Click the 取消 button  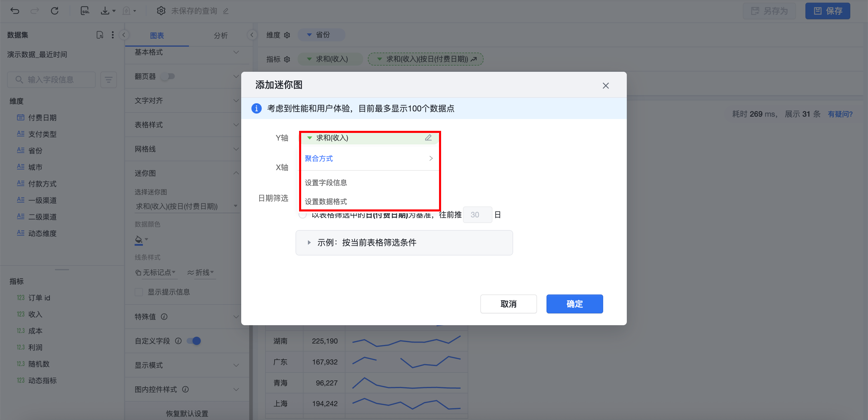[508, 304]
